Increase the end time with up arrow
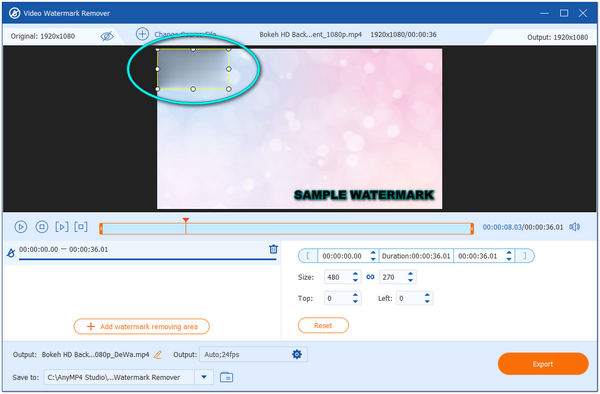The width and height of the screenshot is (600, 394). pos(509,253)
